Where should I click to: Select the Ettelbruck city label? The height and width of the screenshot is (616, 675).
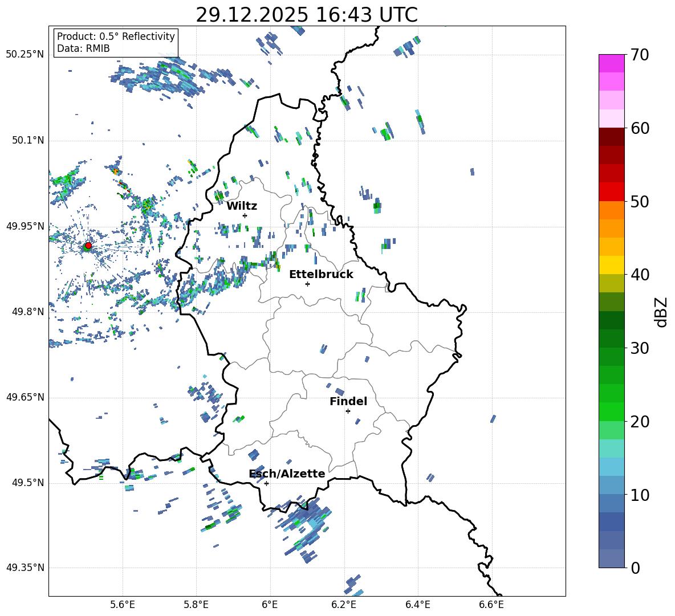point(321,274)
